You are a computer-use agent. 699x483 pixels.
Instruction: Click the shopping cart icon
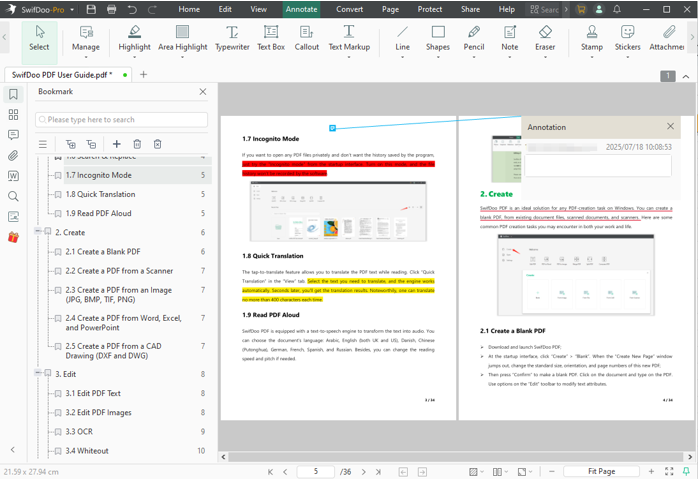tap(581, 9)
